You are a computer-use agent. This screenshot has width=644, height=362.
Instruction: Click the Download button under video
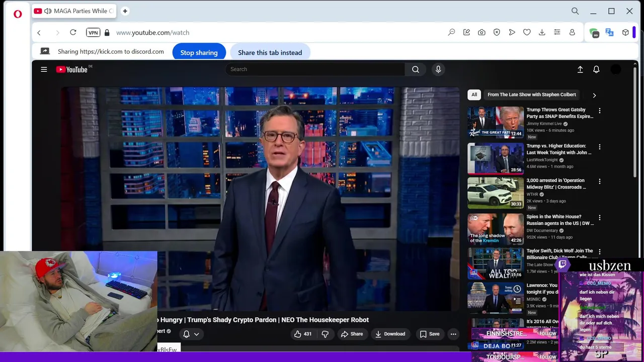pos(390,334)
